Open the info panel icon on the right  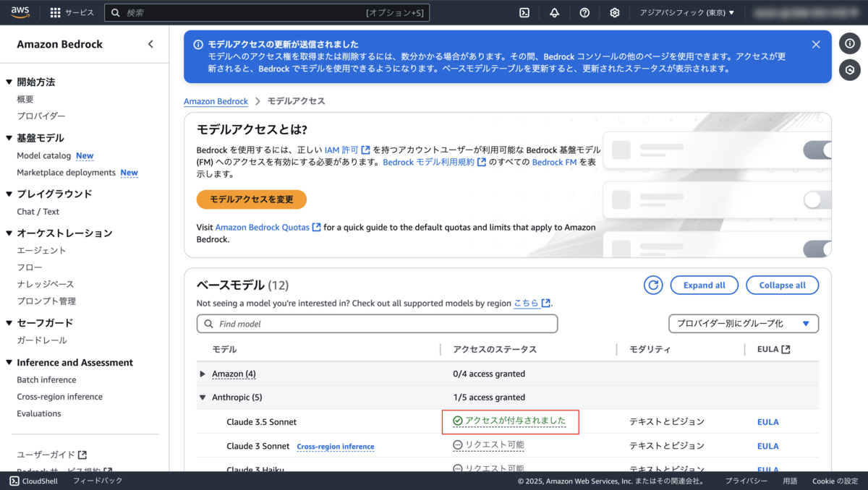tap(850, 43)
